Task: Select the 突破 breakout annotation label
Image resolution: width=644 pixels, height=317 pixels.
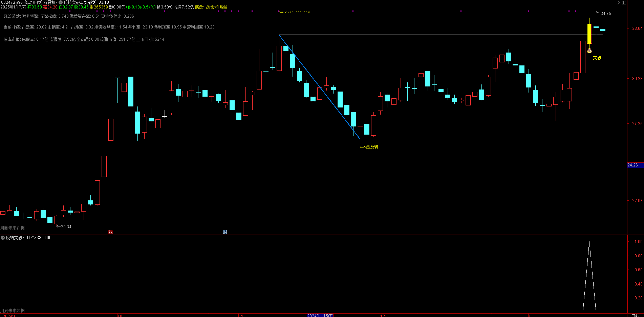Action: [x=595, y=58]
